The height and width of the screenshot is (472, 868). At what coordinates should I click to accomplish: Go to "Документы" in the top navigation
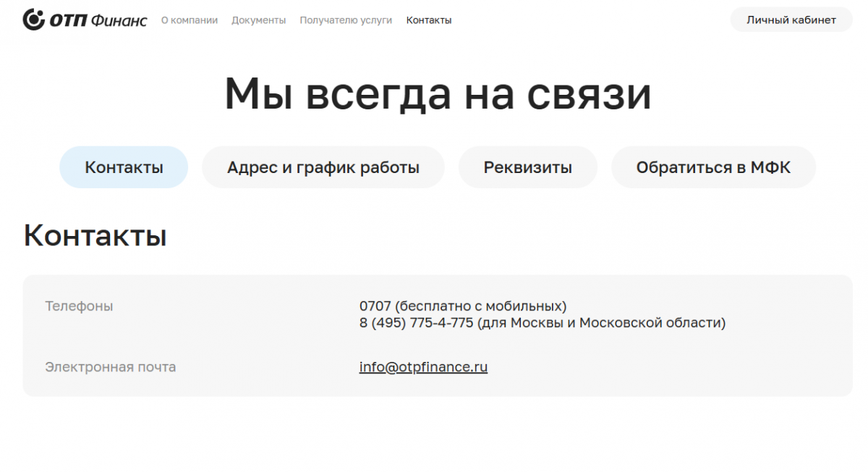point(259,20)
